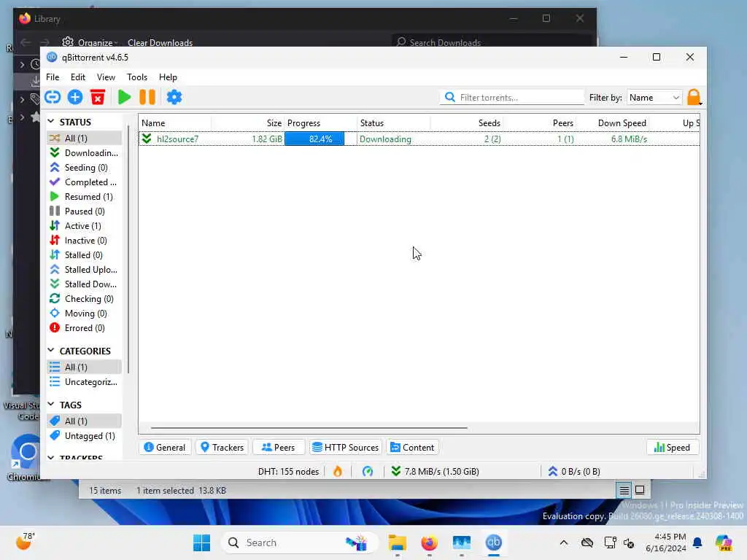747x560 pixels.
Task: Select the Moving (0) status filter
Action: coord(84,314)
